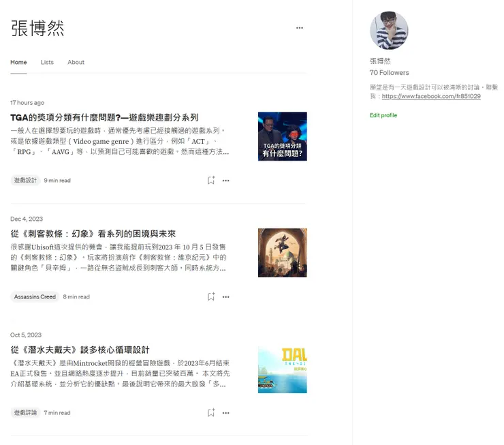The width and height of the screenshot is (504, 445).
Task: Click the '17 hours ago' timestamp
Action: point(27,103)
